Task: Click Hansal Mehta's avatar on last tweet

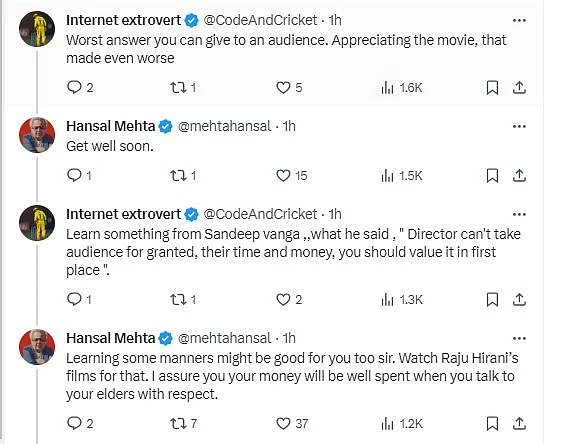Action: pos(37,347)
